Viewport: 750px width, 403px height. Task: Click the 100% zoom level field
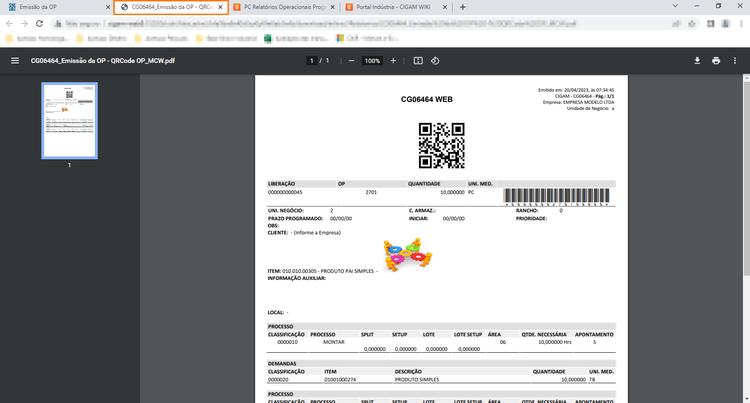tap(372, 61)
